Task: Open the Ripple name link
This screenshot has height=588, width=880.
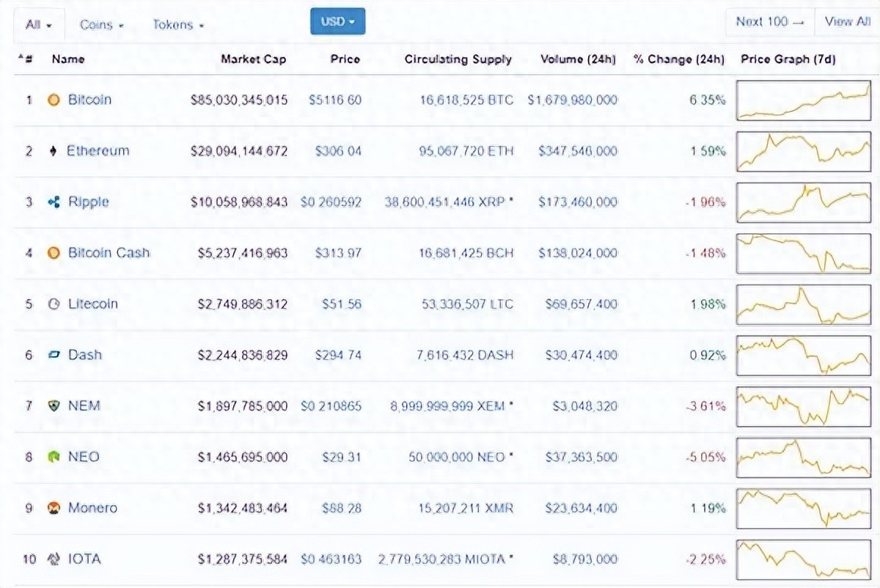Action: 88,202
